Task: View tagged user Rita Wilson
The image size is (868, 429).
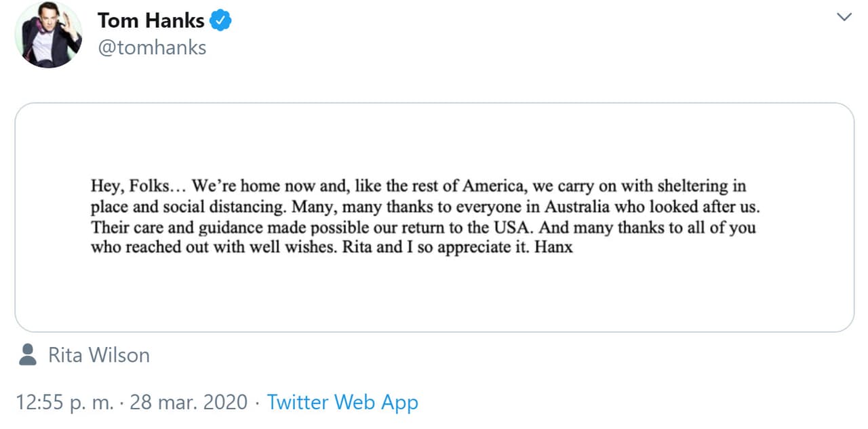Action: (99, 355)
